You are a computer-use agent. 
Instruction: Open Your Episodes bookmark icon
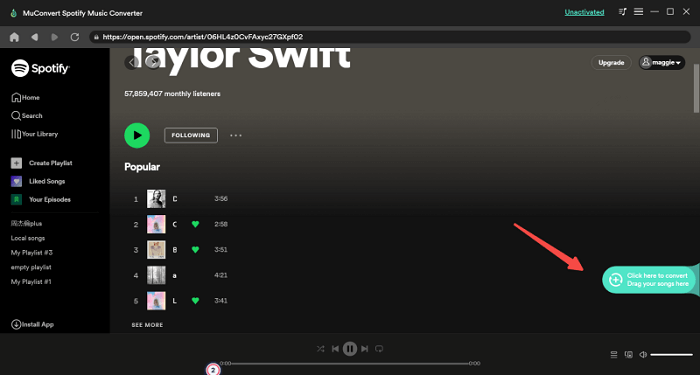16,200
